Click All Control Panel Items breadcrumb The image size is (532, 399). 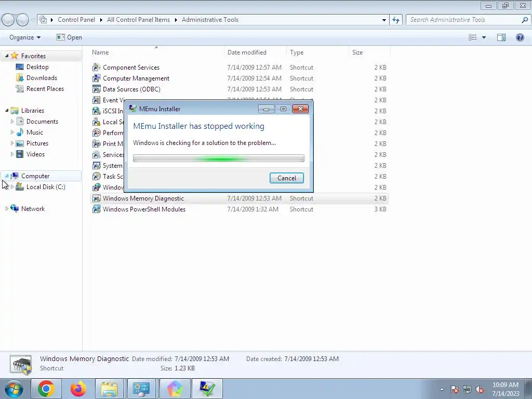[x=138, y=20]
